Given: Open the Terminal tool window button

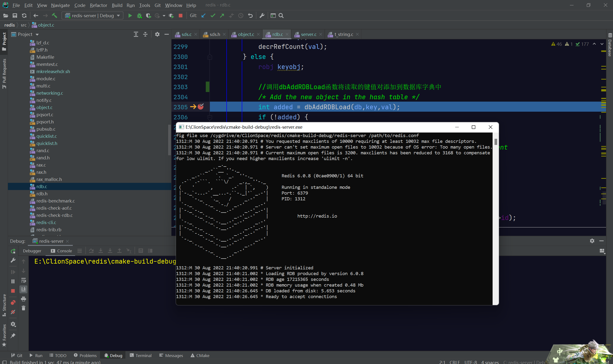Looking at the screenshot, I should 141,355.
